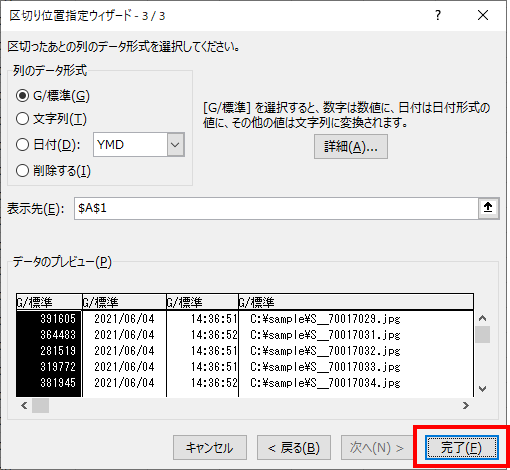
Task: Close the wizard with the X icon
Action: coord(483,15)
